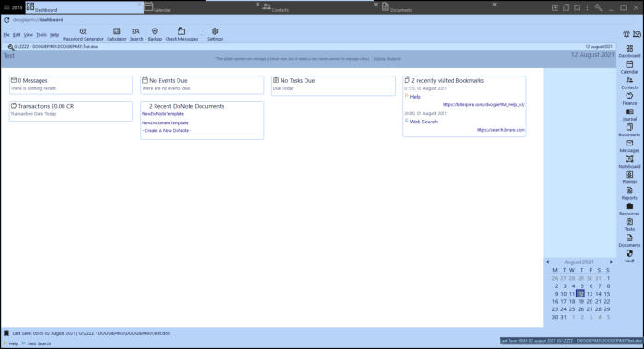Open Planner in the right sidebar
644x349 pixels.
pyautogui.click(x=629, y=178)
